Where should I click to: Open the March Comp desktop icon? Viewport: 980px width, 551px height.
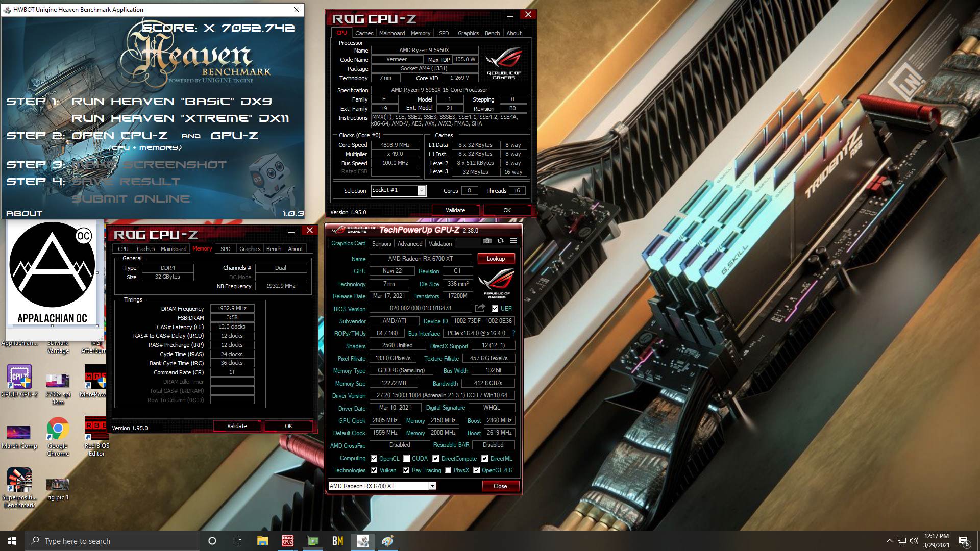pyautogui.click(x=19, y=437)
